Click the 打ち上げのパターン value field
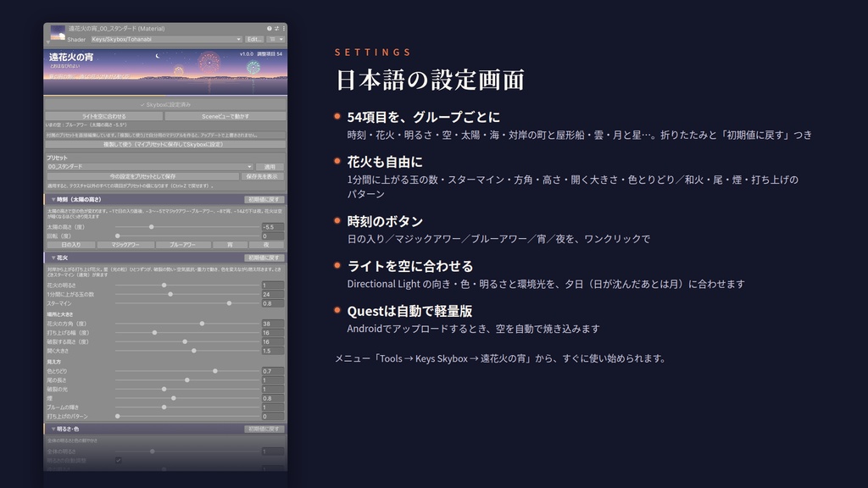868x488 pixels. [272, 416]
